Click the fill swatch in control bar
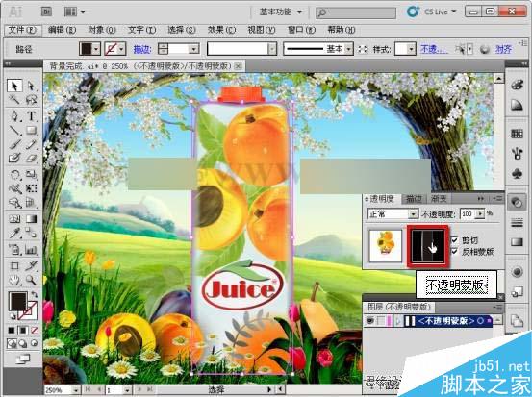Image resolution: width=532 pixels, height=397 pixels. 86,49
